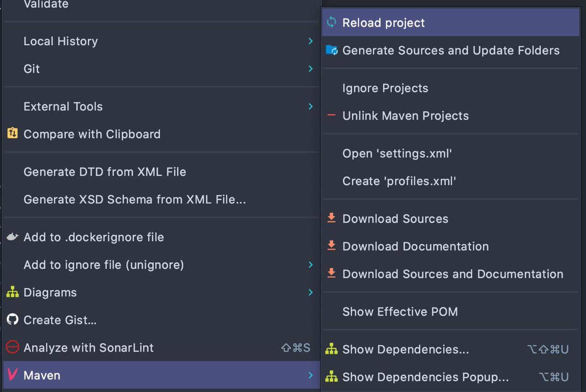
Task: Select Download Sources entry
Action: (x=450, y=218)
